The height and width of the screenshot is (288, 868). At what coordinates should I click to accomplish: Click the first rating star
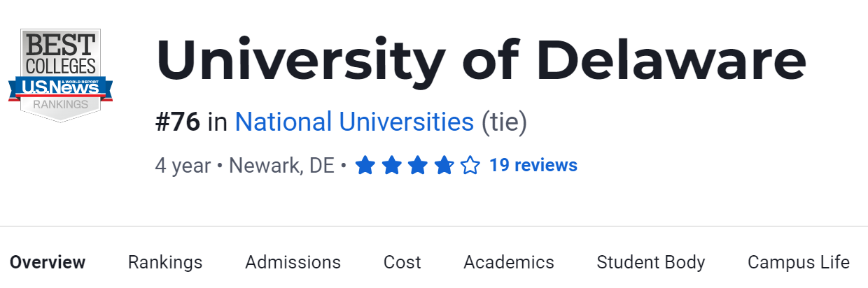(365, 166)
